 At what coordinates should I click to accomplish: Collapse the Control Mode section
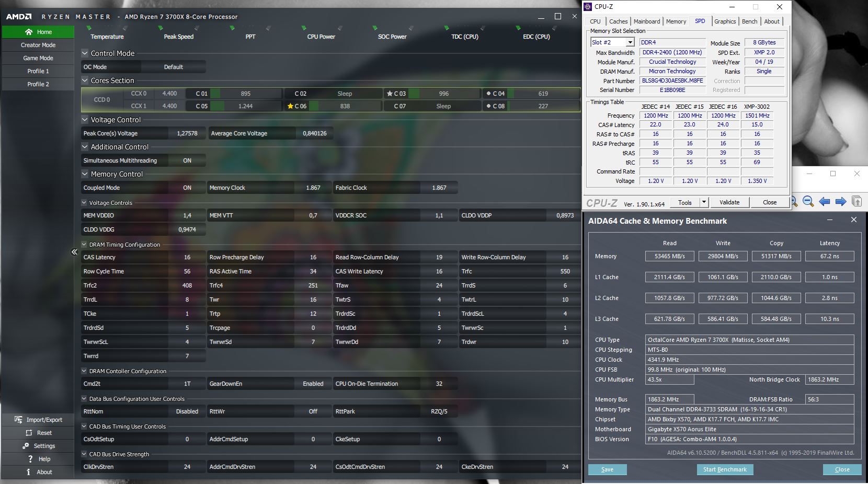coord(85,53)
